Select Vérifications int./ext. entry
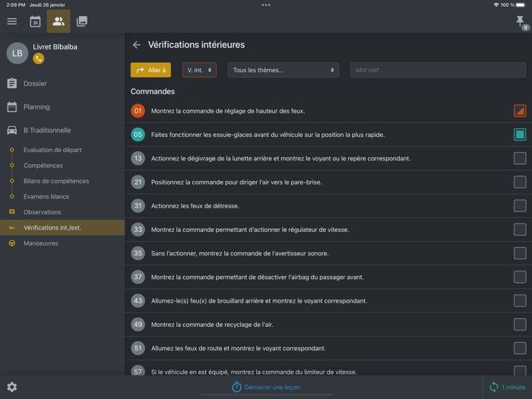 click(x=62, y=228)
